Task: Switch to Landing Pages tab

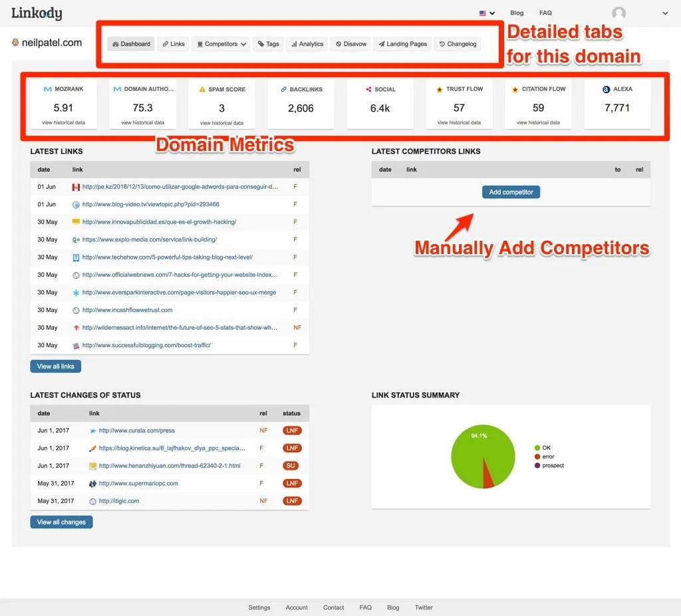Action: [x=402, y=44]
